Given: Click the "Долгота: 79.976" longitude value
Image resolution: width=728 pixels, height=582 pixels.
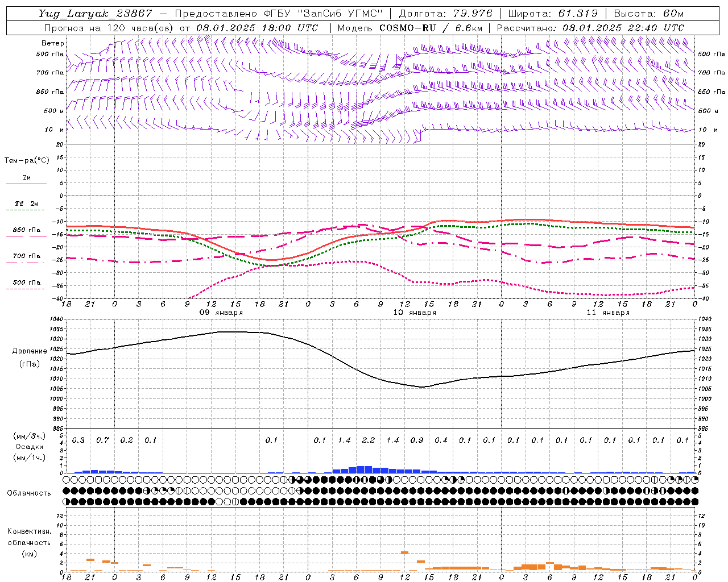Looking at the screenshot, I should click(446, 14).
